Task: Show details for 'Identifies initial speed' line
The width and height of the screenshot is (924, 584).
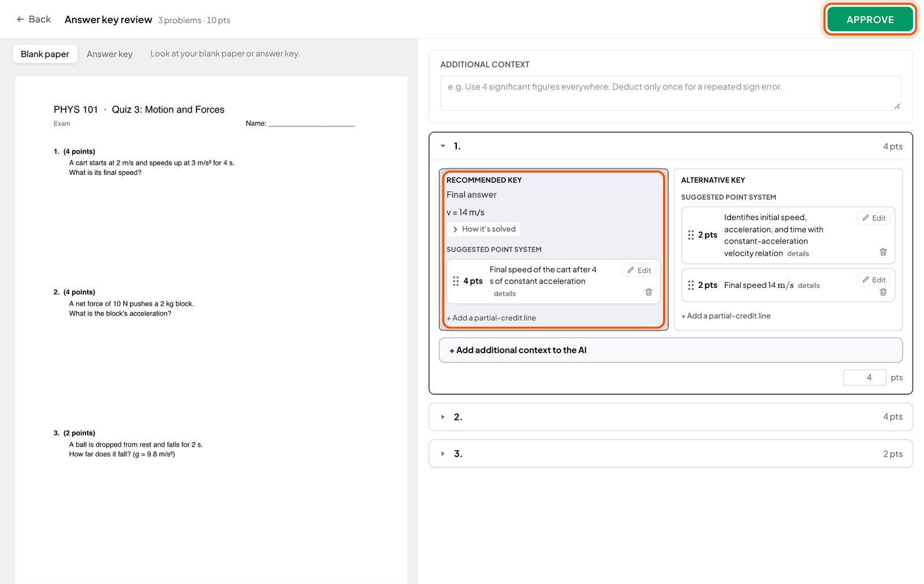Action: pyautogui.click(x=798, y=254)
